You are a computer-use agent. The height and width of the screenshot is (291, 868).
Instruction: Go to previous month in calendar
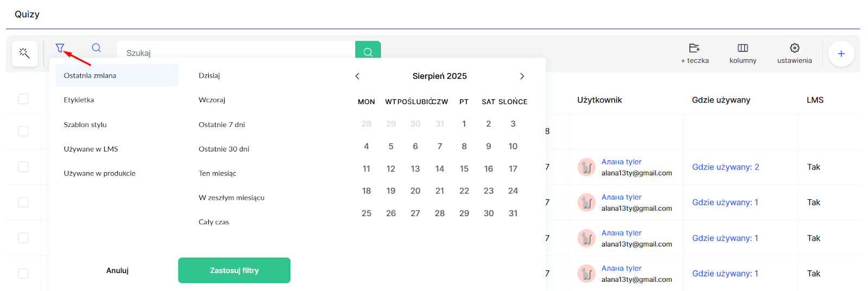coord(358,76)
